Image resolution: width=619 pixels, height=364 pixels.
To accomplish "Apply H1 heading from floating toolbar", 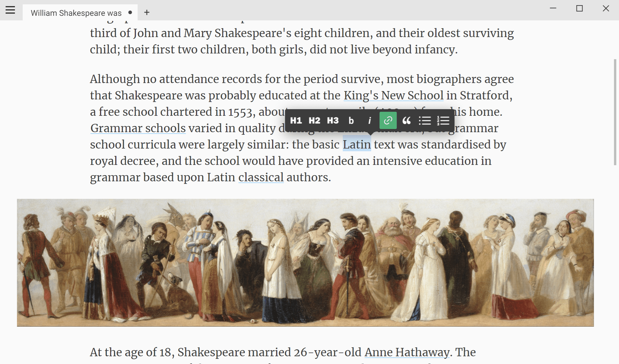I will point(296,120).
